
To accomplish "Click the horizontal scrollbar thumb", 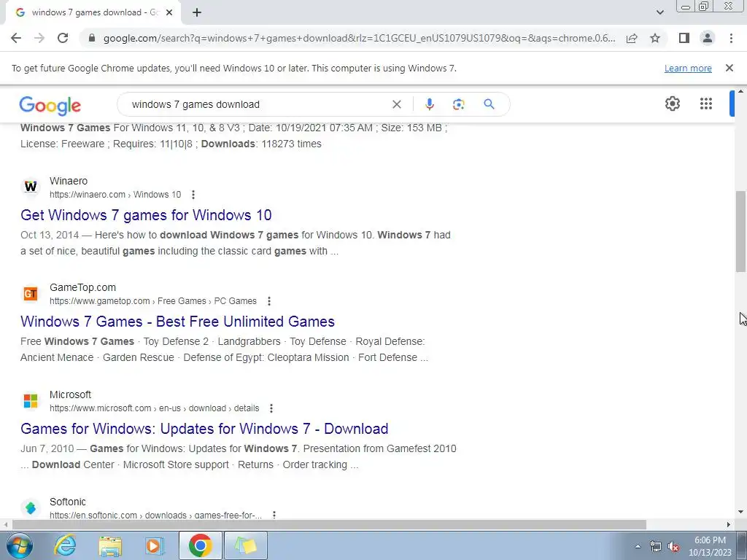I will click(329, 524).
